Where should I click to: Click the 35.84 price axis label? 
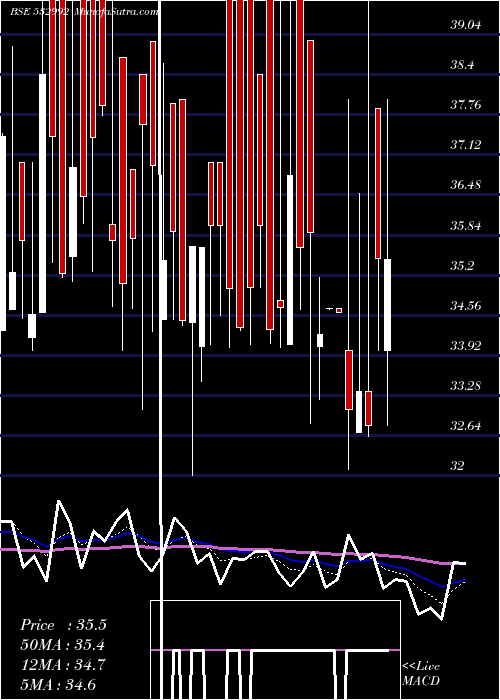coord(466,226)
